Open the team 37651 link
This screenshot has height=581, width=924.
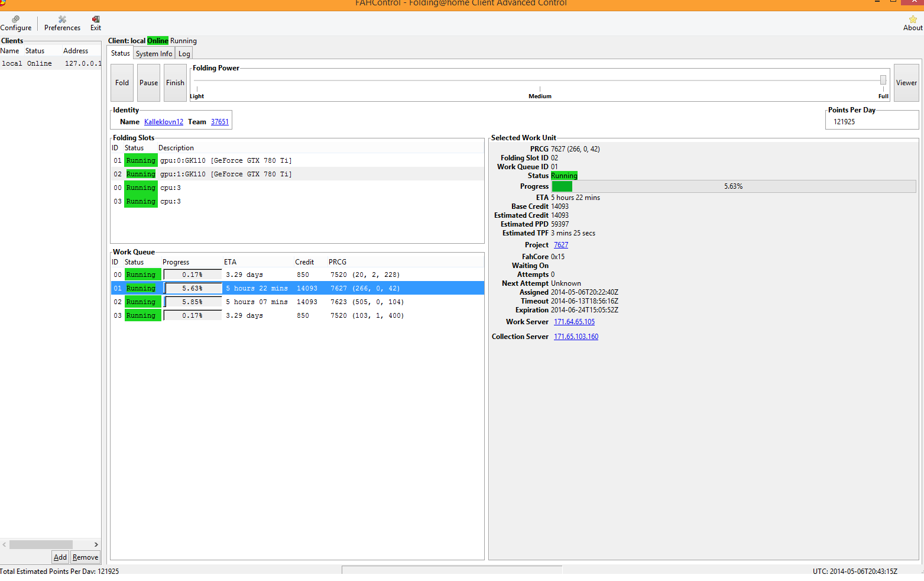click(x=220, y=122)
